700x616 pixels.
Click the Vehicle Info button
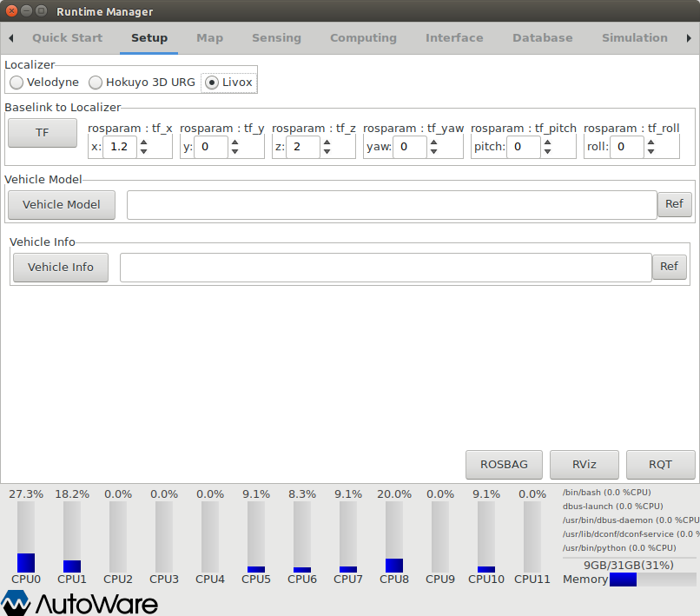click(61, 267)
